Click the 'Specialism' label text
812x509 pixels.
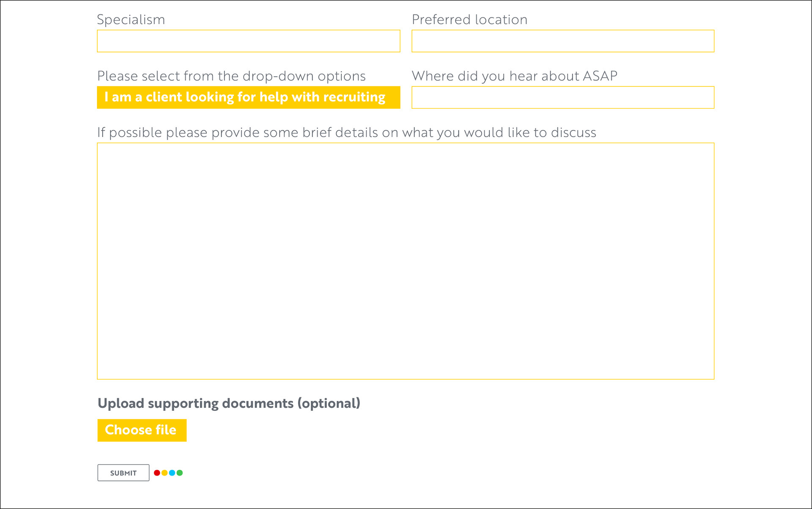pos(131,19)
